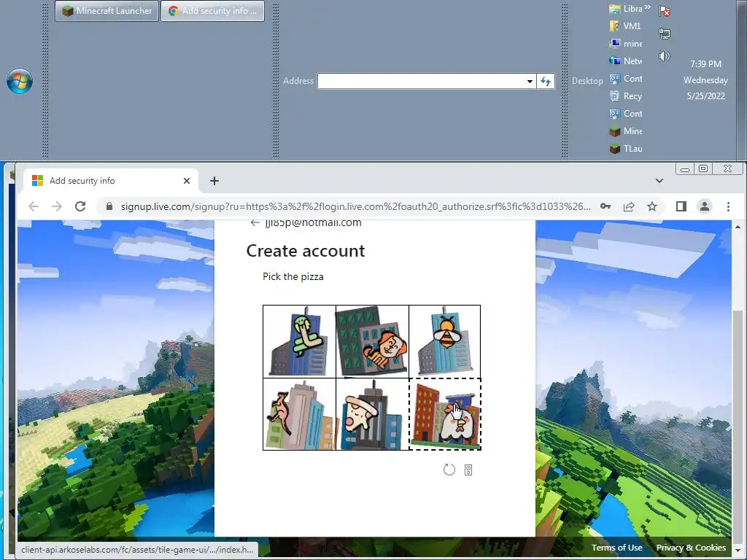
Task: Click the Address bar refresh/go icon
Action: coord(546,81)
